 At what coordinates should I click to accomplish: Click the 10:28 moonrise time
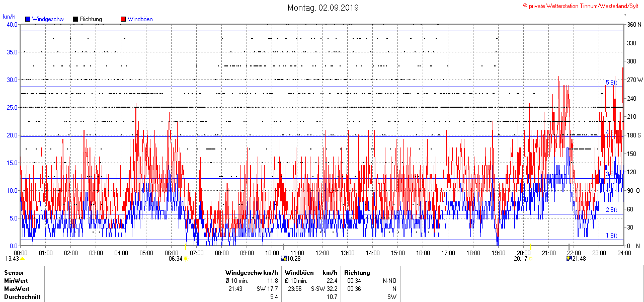click(294, 259)
